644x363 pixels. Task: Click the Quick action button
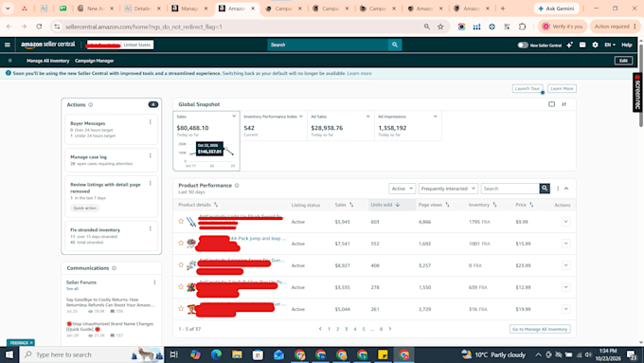coord(85,208)
